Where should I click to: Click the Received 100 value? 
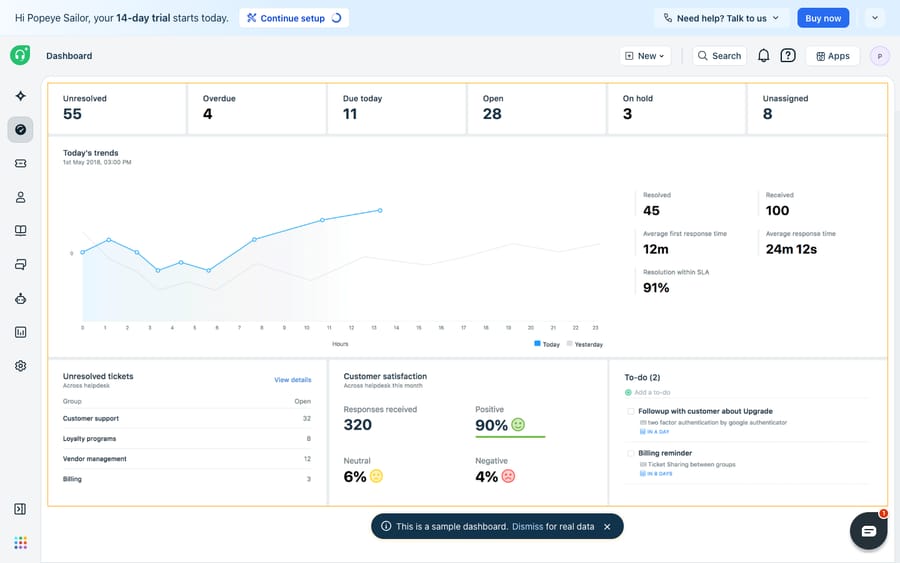click(x=777, y=211)
